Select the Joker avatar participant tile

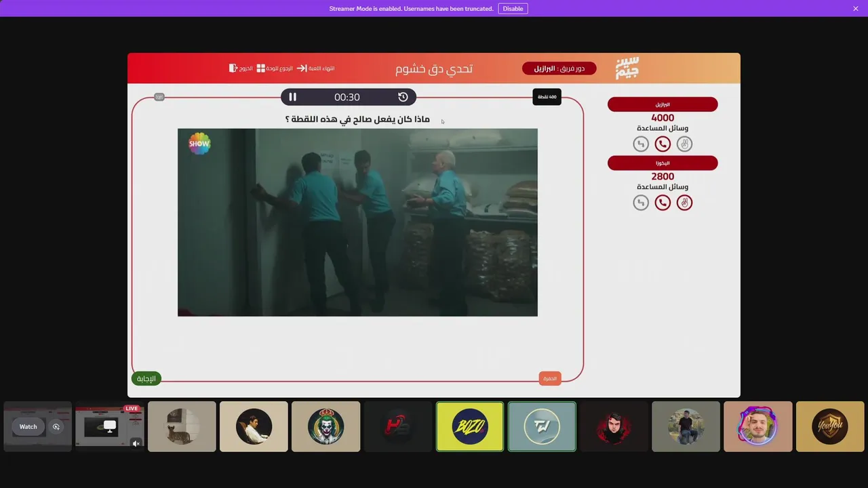click(325, 426)
